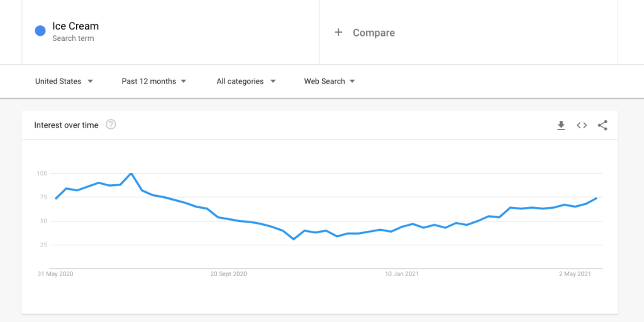The height and width of the screenshot is (322, 644).
Task: Expand the All categories dropdown
Action: coord(246,81)
